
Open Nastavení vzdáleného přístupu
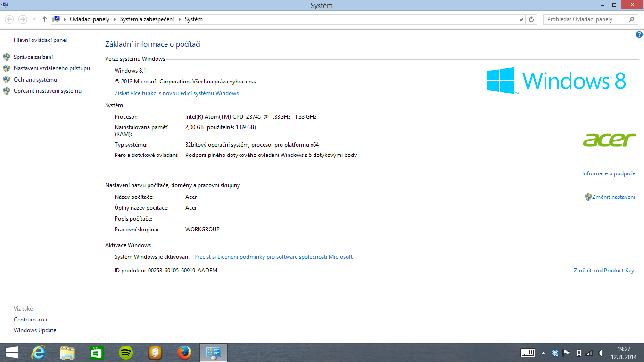pyautogui.click(x=52, y=68)
